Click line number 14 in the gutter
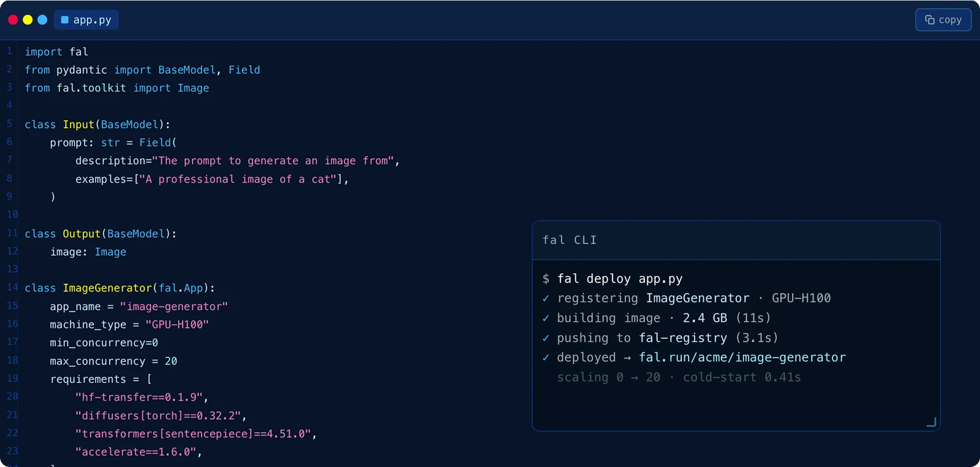 click(x=12, y=287)
